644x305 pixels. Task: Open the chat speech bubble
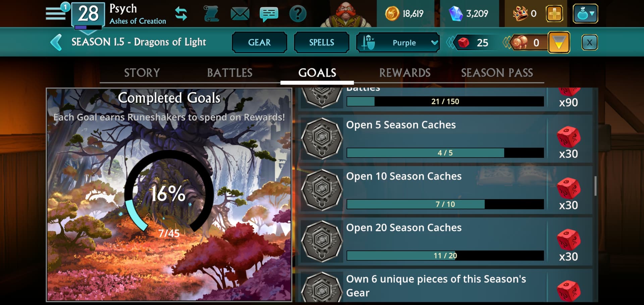pos(269,14)
